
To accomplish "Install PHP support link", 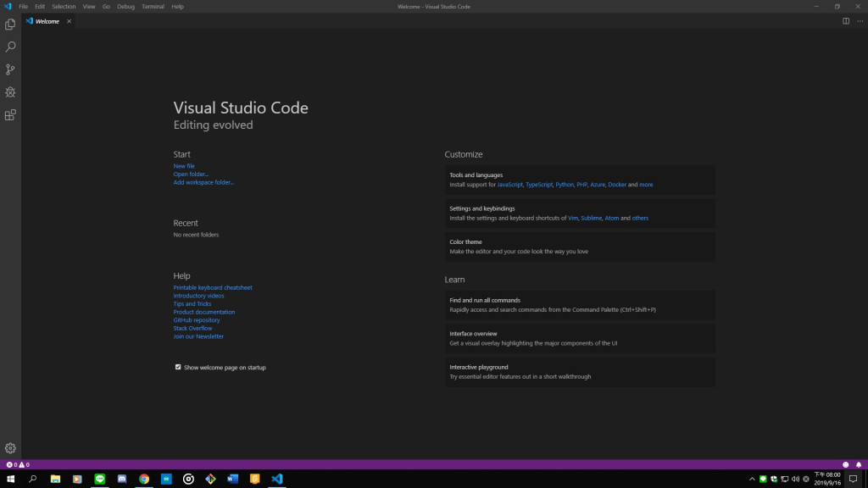I will pos(581,185).
